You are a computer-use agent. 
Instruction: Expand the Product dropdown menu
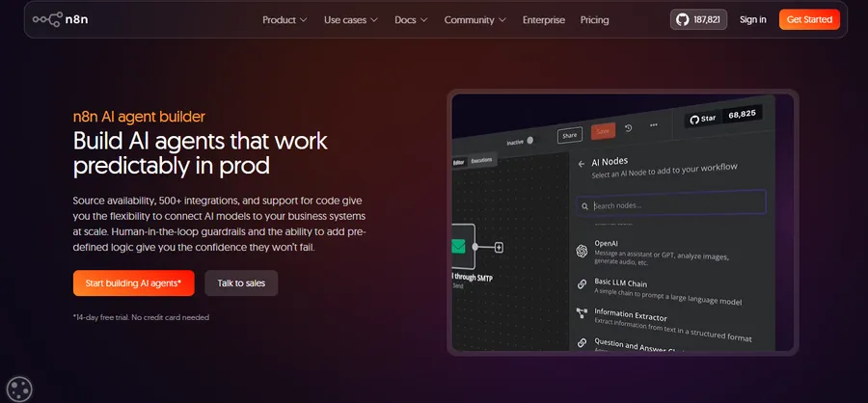coord(285,20)
